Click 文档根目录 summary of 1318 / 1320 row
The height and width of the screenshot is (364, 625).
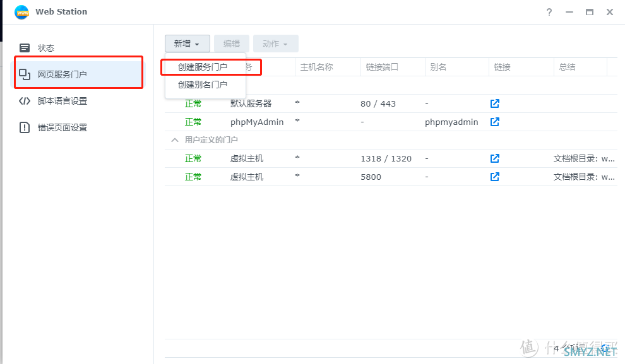coord(584,158)
